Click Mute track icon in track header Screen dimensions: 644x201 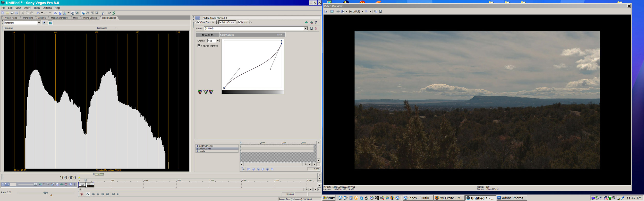(x=71, y=184)
